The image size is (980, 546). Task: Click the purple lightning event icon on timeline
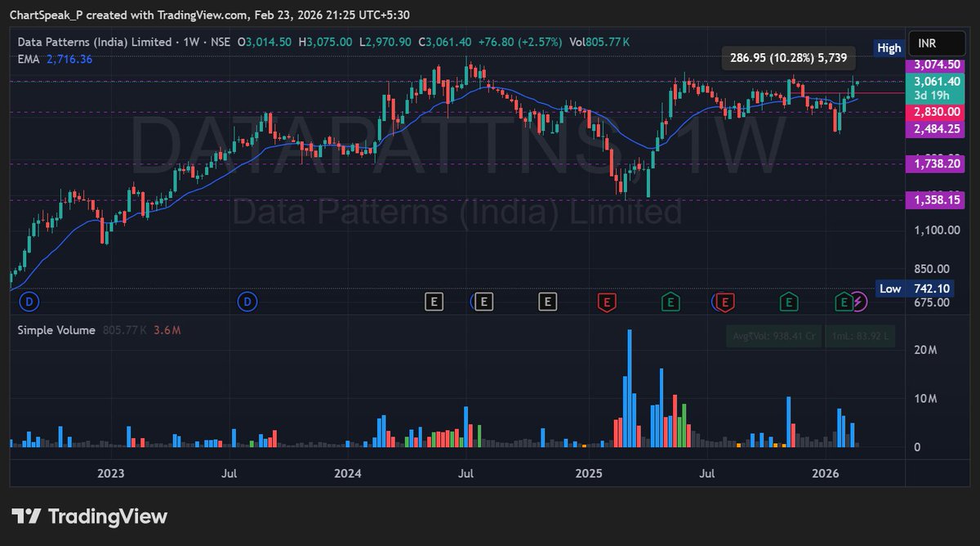click(860, 303)
